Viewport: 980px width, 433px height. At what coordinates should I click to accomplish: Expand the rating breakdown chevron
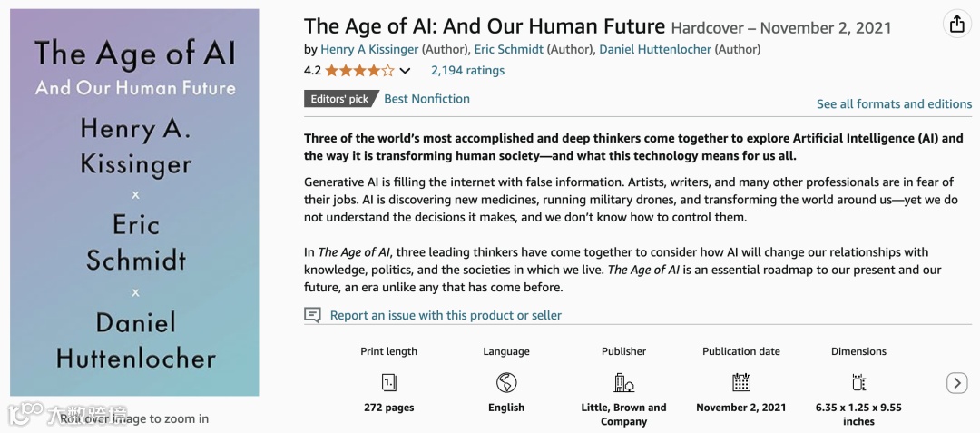coord(405,71)
